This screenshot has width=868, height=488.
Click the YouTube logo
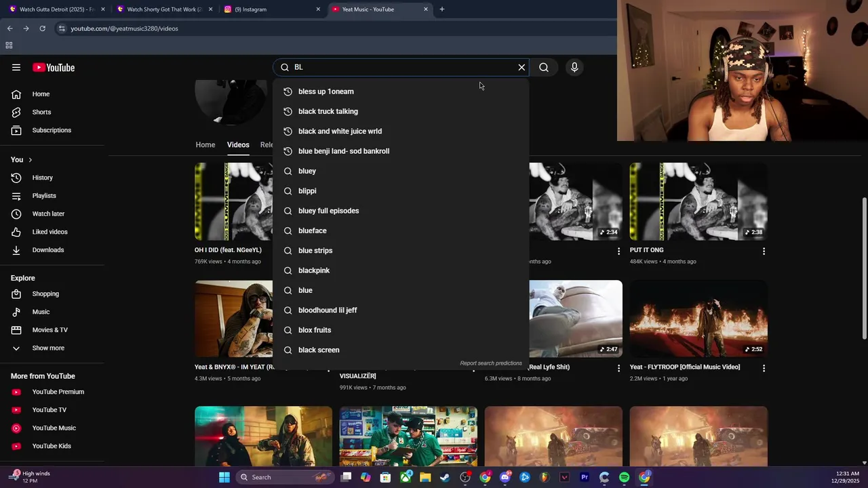pyautogui.click(x=54, y=67)
